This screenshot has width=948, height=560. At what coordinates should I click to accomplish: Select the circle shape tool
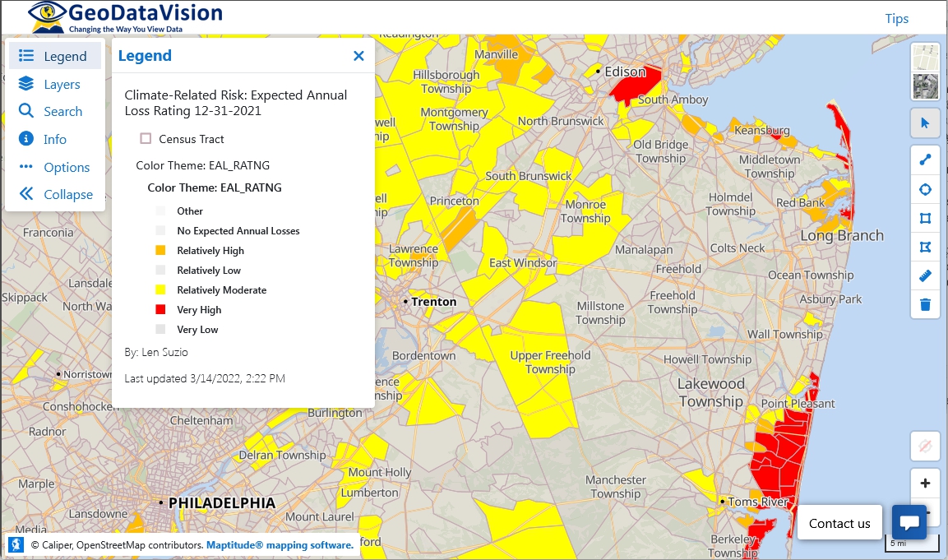pos(925,188)
